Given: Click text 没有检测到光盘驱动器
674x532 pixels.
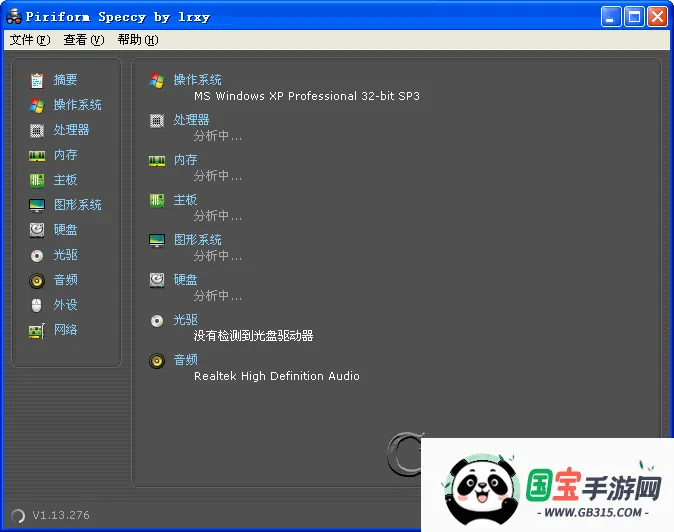Looking at the screenshot, I should (x=253, y=336).
